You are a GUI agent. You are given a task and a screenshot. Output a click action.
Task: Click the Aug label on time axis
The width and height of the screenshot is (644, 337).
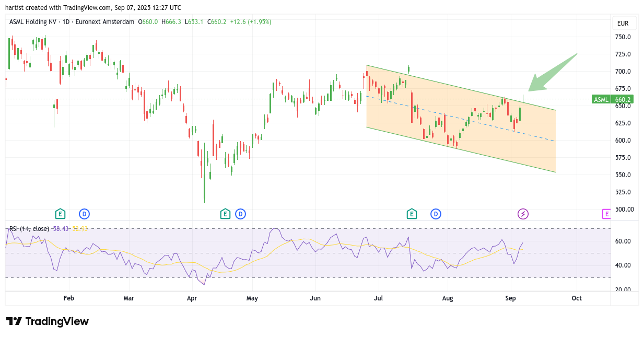[448, 298]
